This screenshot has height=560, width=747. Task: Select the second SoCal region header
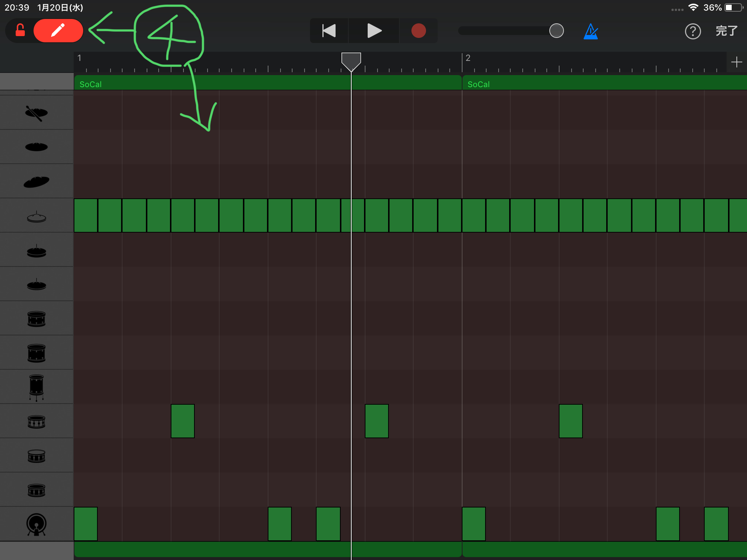click(x=604, y=83)
